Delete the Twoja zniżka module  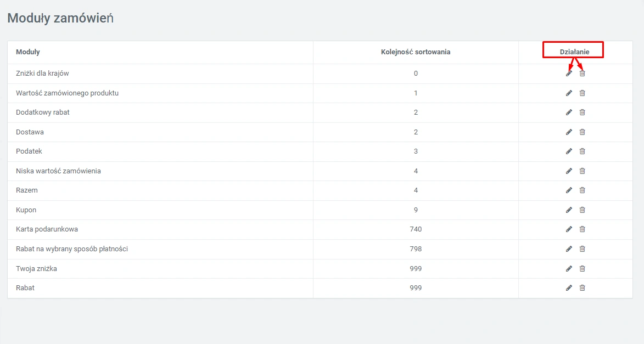point(583,269)
